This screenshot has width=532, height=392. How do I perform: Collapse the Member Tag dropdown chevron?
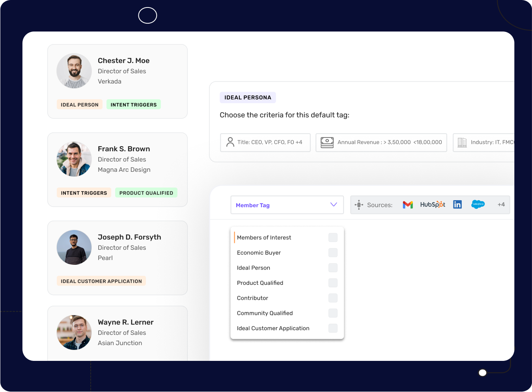pos(334,204)
